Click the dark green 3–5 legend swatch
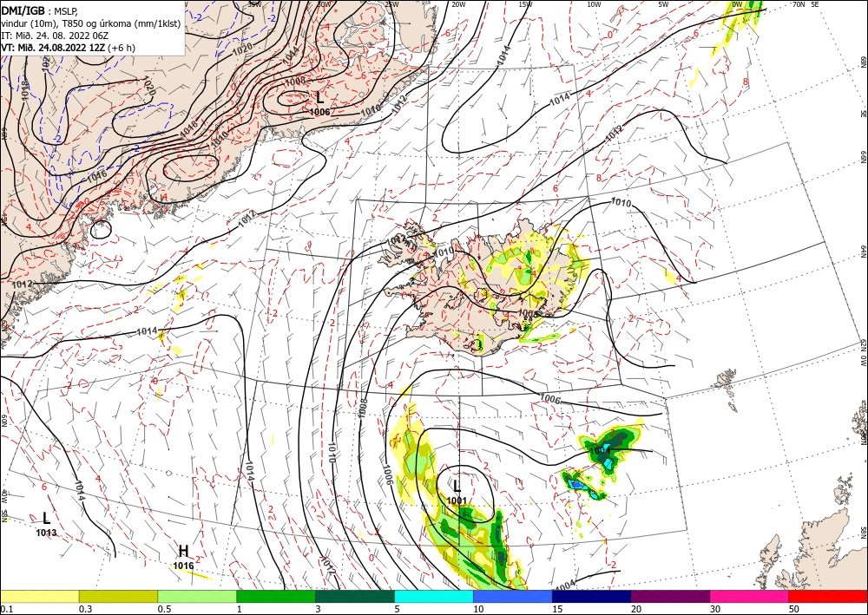The width and height of the screenshot is (868, 615). 355,596
